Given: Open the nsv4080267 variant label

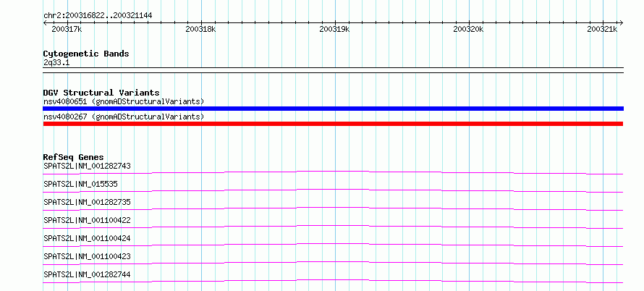Looking at the screenshot, I should click(x=124, y=117).
